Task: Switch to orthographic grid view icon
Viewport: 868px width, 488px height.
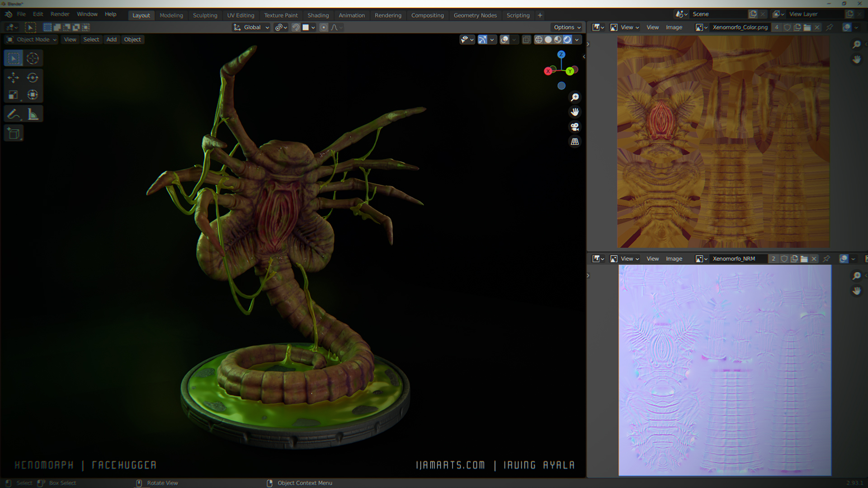Action: 575,142
